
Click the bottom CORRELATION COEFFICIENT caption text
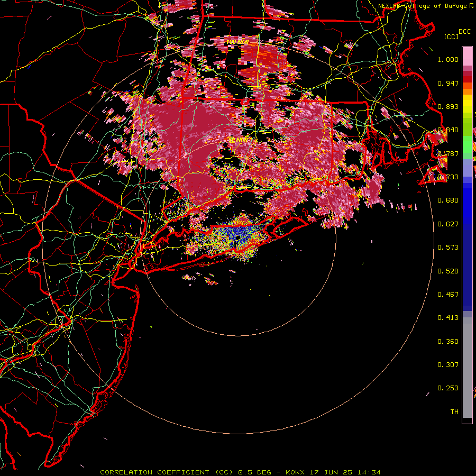tap(240, 472)
